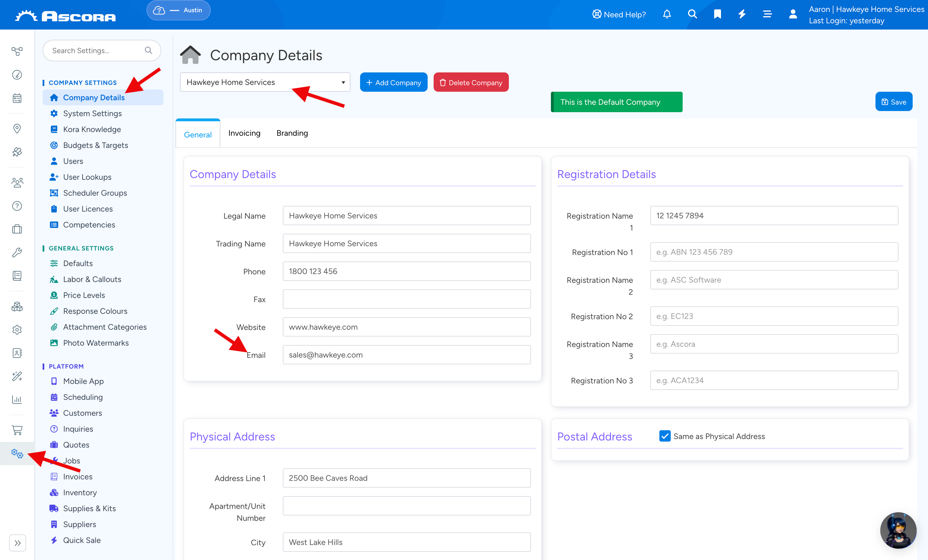928x560 pixels.
Task: Switch to the Invoicing tab
Action: coord(244,133)
